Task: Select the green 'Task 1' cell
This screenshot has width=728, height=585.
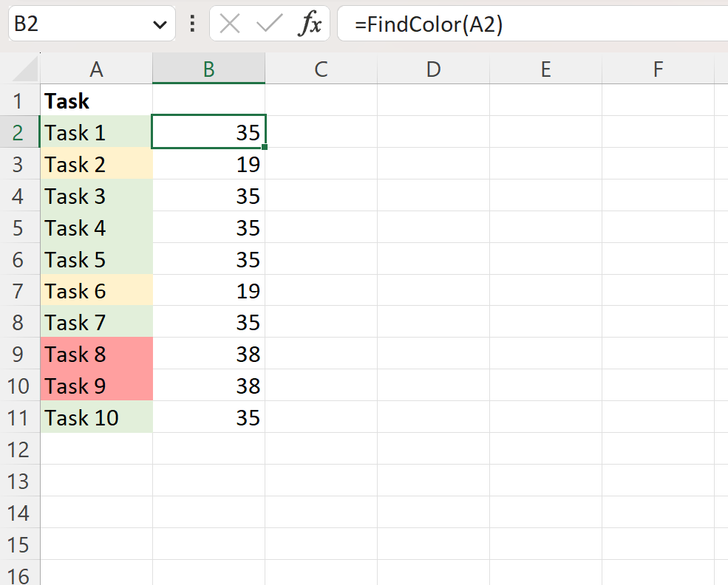Action: tap(96, 131)
